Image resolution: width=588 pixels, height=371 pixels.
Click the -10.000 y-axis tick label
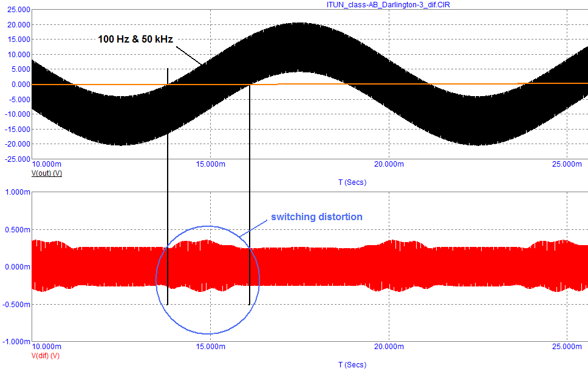(x=18, y=114)
